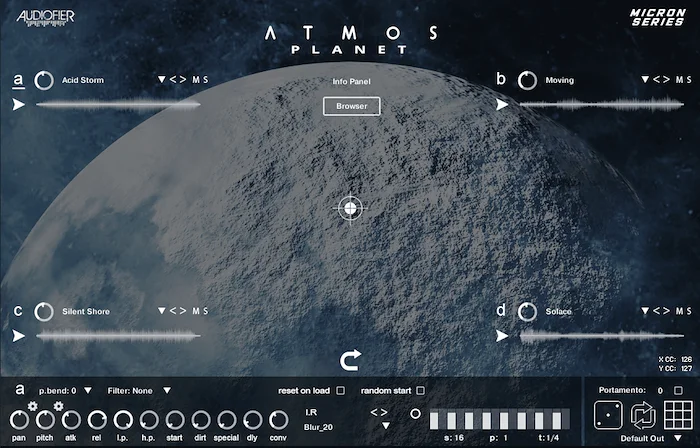Select layer b tab

coord(501,79)
